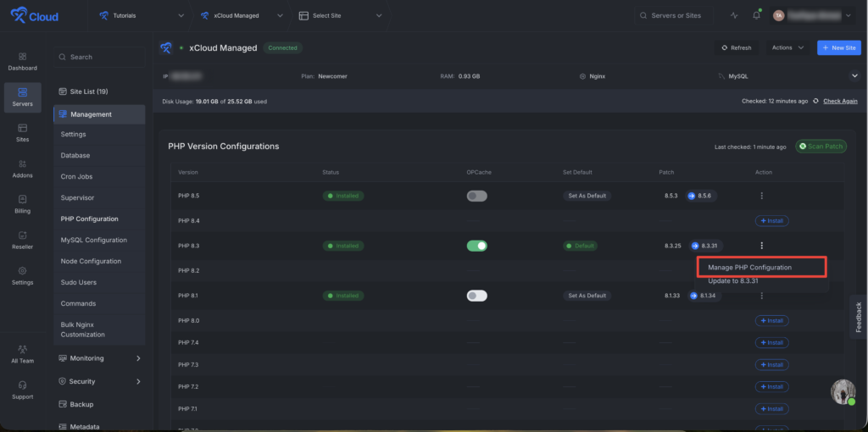868x432 pixels.
Task: Open MySQL Configuration under Management
Action: click(93, 240)
